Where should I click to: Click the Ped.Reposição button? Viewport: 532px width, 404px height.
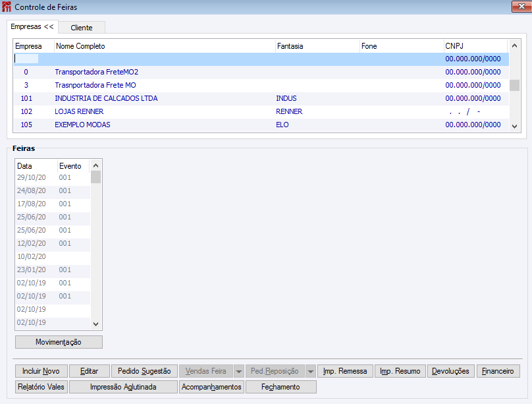(275, 371)
